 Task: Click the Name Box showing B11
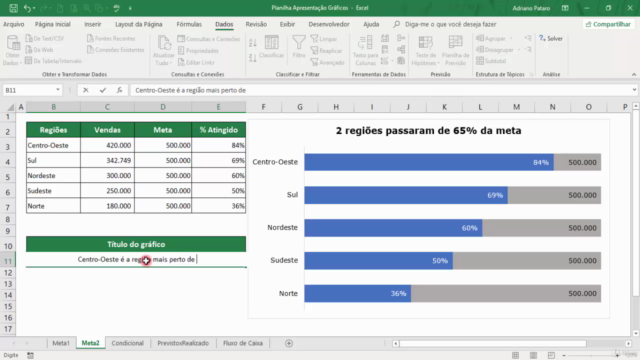point(28,90)
